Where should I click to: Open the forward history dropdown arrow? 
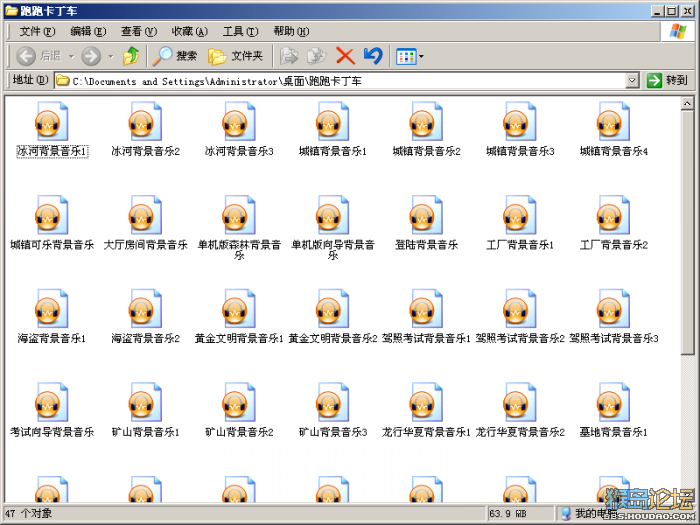tap(111, 56)
